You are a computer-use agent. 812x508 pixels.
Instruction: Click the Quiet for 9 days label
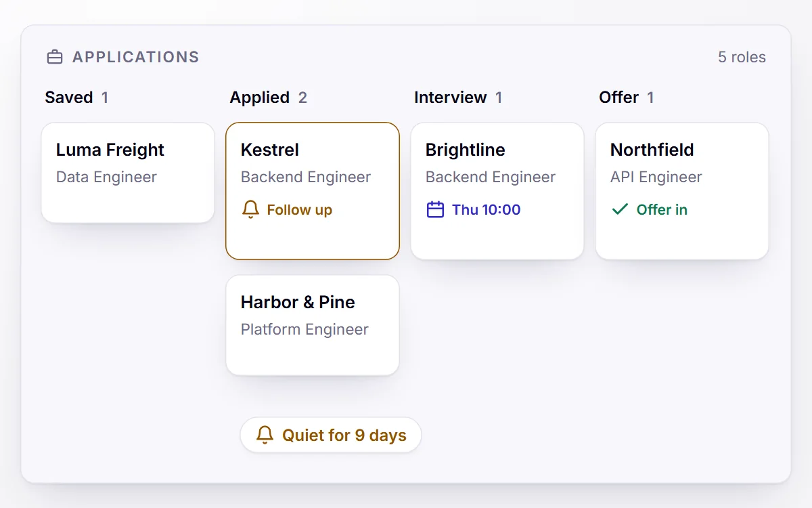344,435
